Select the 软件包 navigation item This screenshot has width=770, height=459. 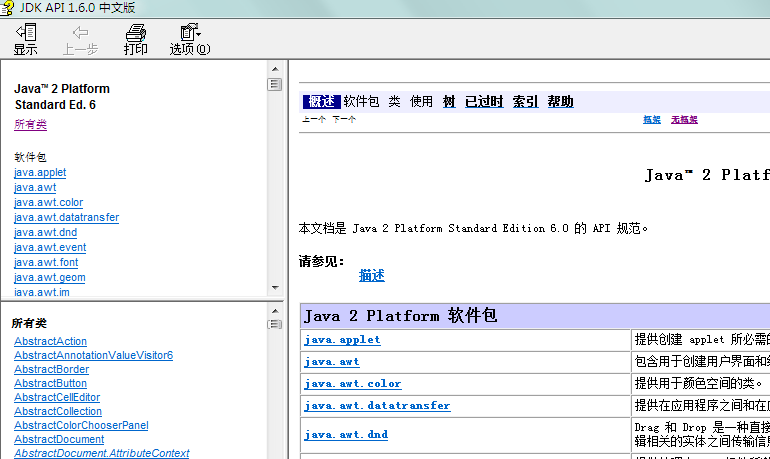click(361, 102)
